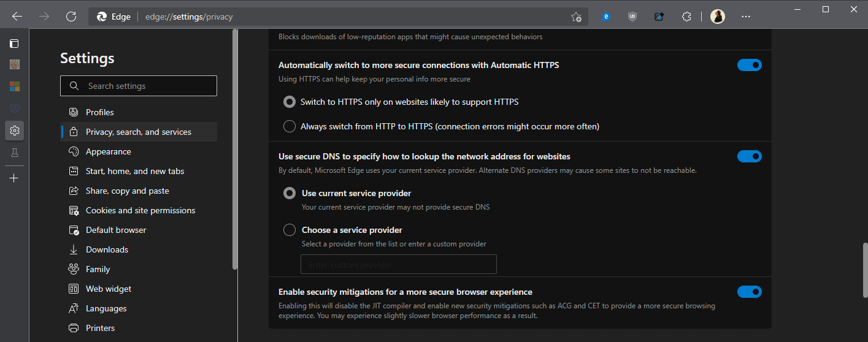Click the Printers icon in sidebar
868x342 pixels.
tap(74, 328)
